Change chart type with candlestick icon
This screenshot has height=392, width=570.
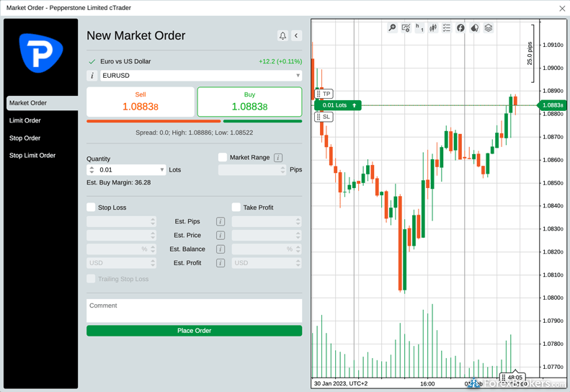coord(433,28)
